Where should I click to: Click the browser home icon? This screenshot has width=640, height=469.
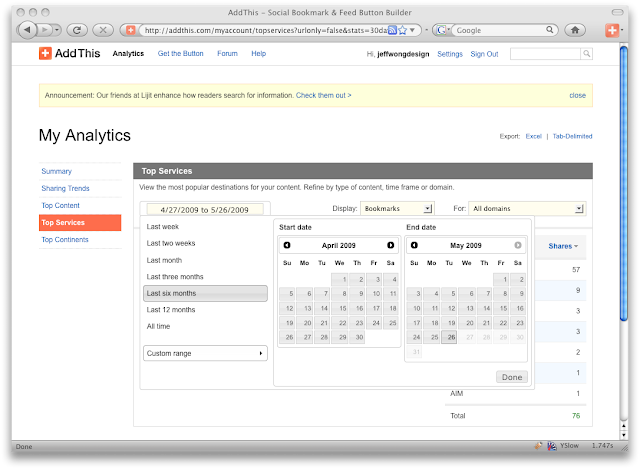pos(575,30)
